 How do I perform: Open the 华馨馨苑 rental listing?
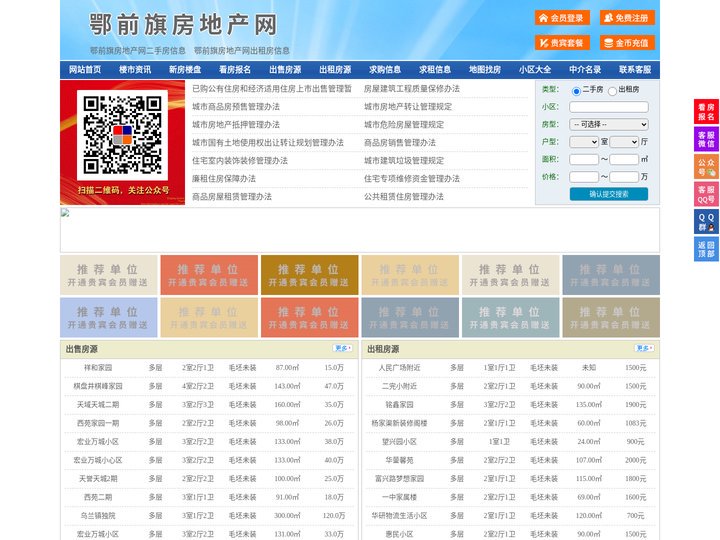pyautogui.click(x=399, y=460)
